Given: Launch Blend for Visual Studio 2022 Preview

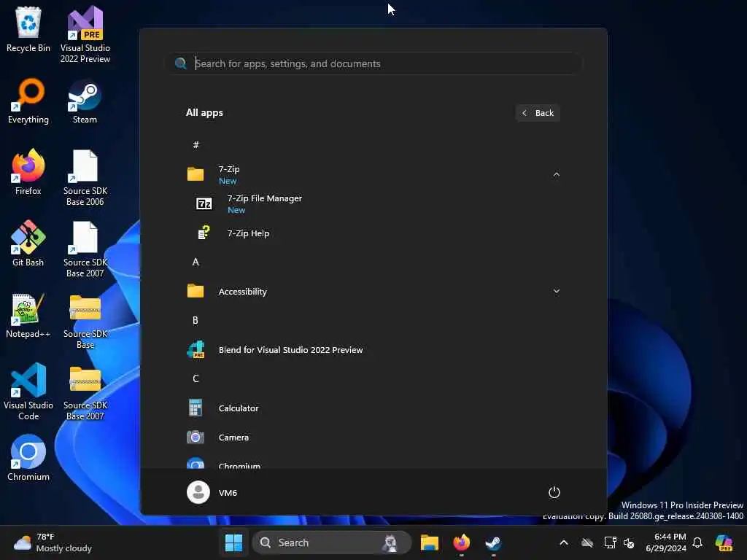Looking at the screenshot, I should (x=373, y=350).
